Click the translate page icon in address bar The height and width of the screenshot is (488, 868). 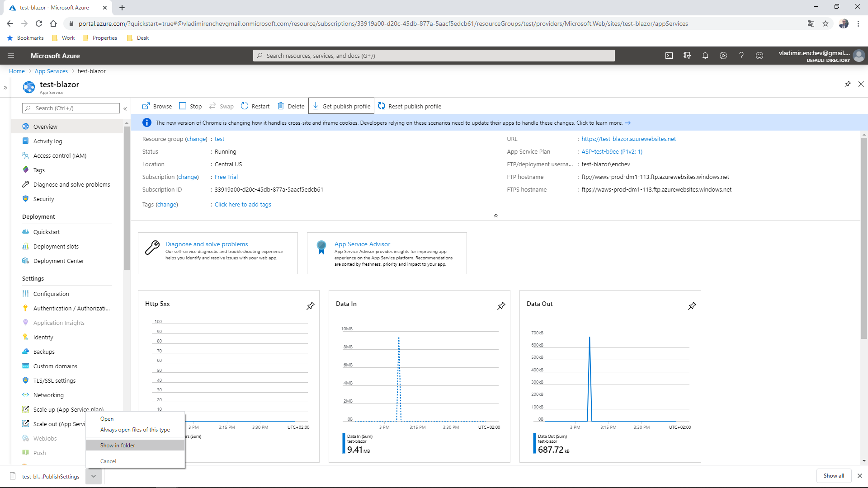click(x=811, y=23)
